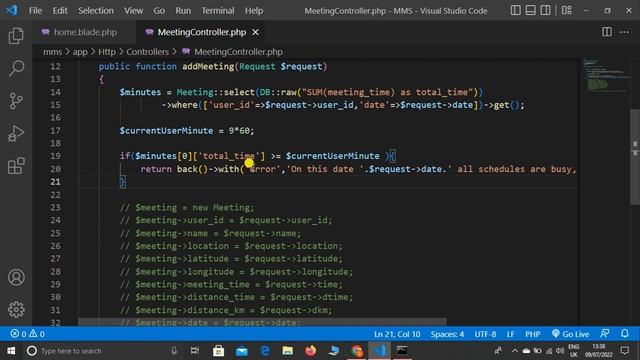This screenshot has height=360, width=640.
Task: Split the editor to the right
Action: pyautogui.click(x=607, y=32)
